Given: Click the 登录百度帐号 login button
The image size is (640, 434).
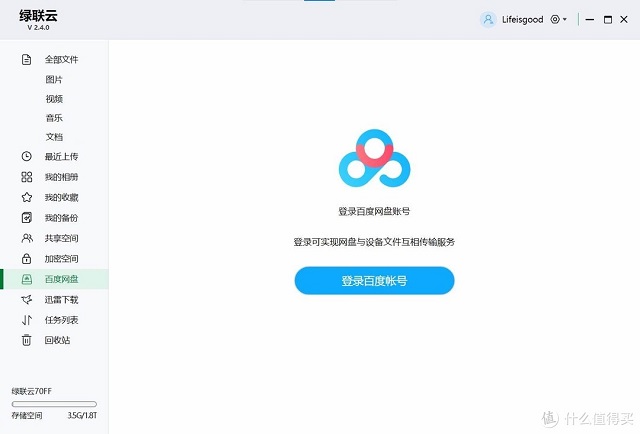Looking at the screenshot, I should click(x=374, y=281).
